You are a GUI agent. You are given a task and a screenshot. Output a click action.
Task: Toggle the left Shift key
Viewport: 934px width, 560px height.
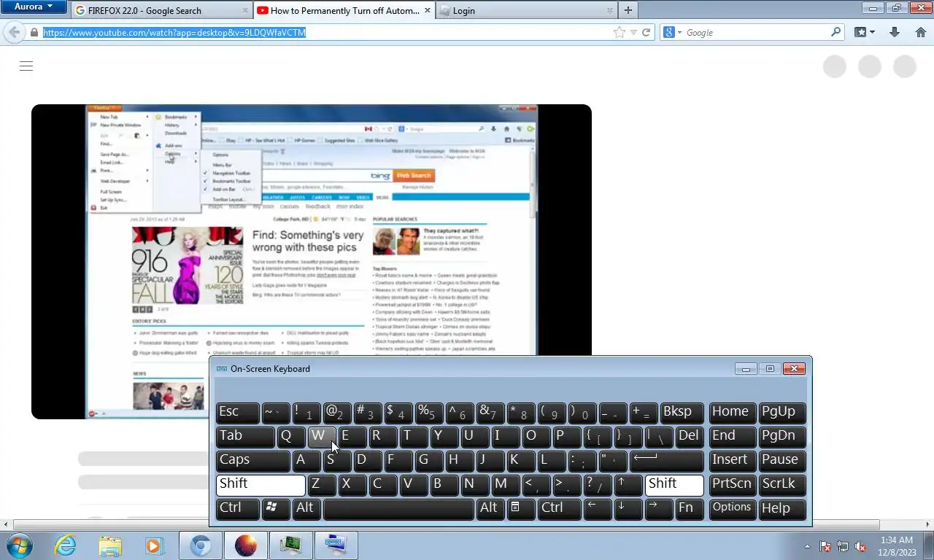(x=260, y=485)
